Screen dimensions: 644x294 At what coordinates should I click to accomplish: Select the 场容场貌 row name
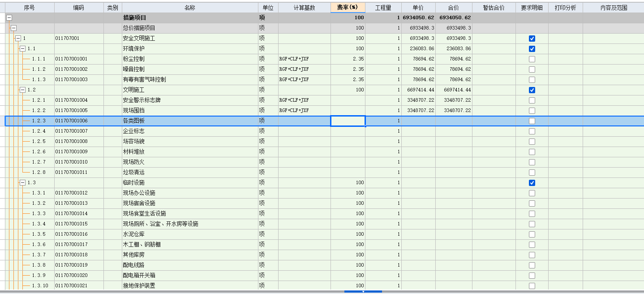pyautogui.click(x=190, y=141)
